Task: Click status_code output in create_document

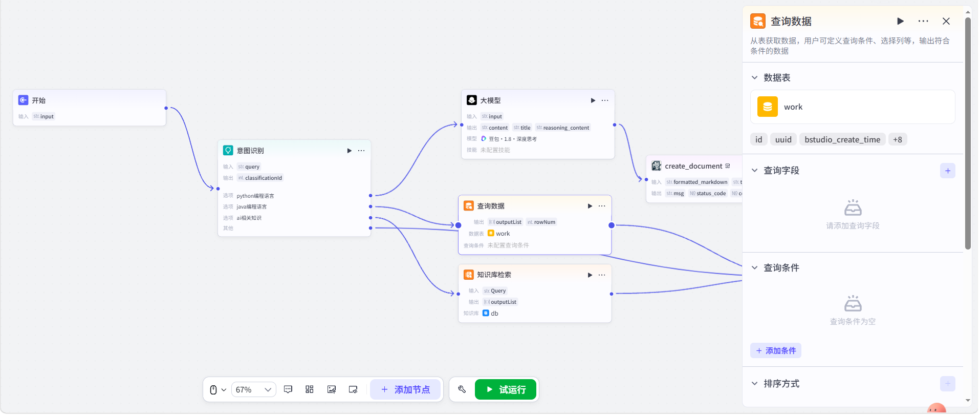Action: (x=708, y=193)
